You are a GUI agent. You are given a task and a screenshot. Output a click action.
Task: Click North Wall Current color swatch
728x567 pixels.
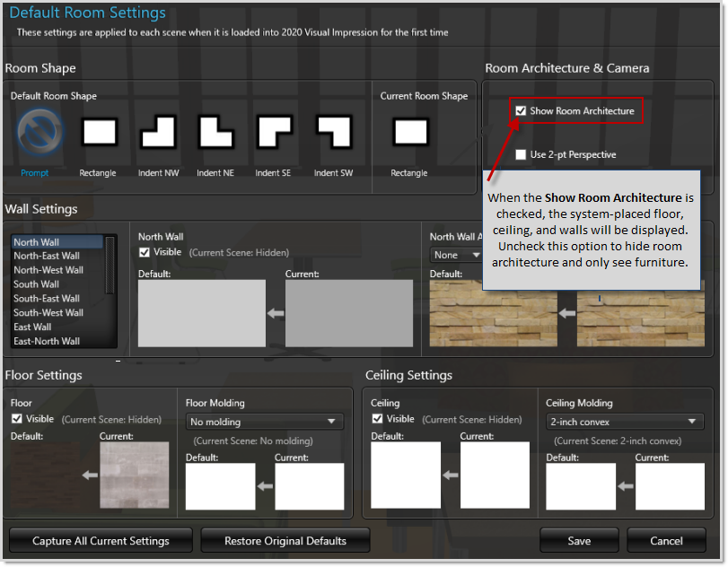[349, 313]
